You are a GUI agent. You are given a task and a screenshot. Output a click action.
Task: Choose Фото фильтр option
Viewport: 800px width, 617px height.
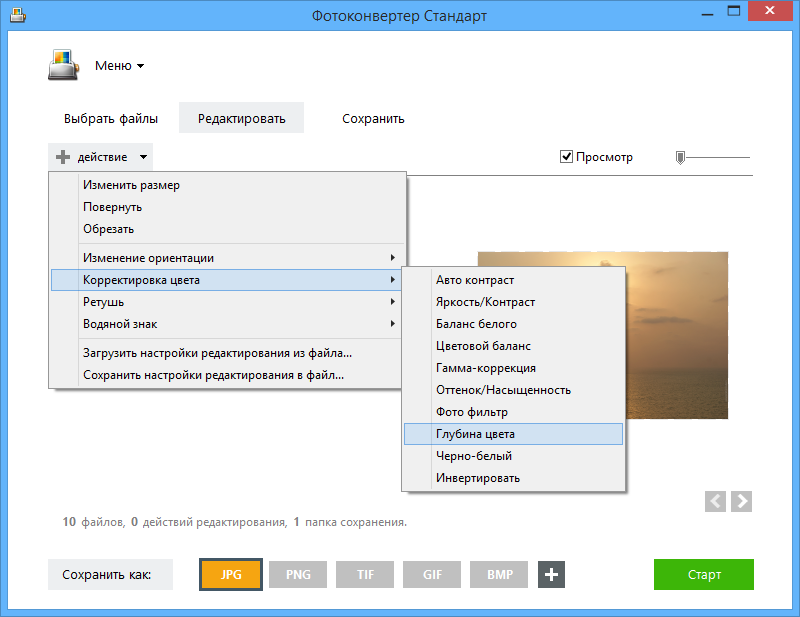[513, 411]
